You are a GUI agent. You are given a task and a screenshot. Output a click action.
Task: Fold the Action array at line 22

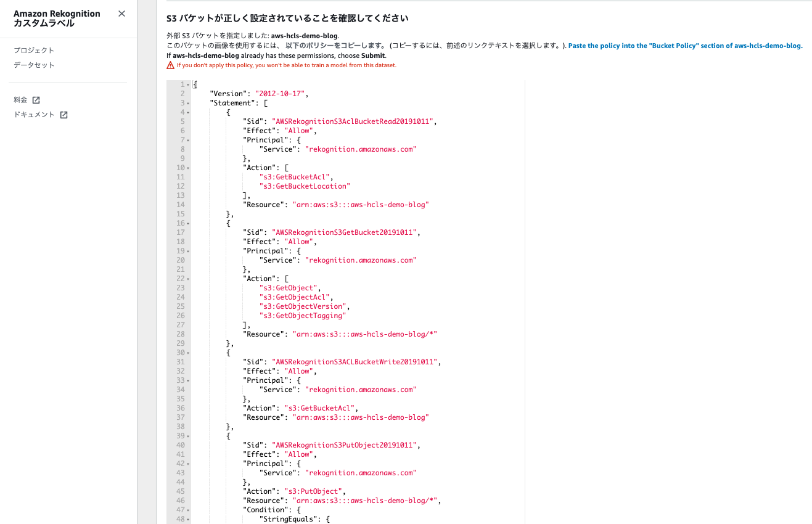188,279
